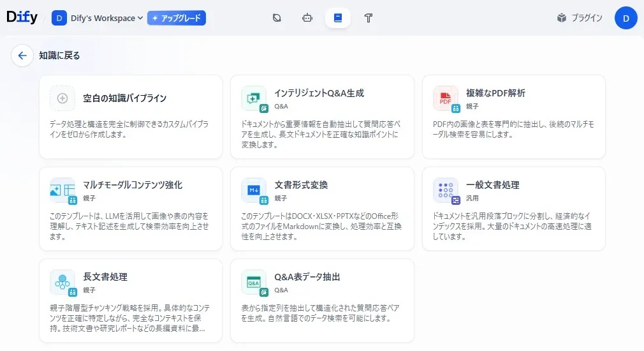Click the Q&A表データ抽出 description text

(320, 313)
